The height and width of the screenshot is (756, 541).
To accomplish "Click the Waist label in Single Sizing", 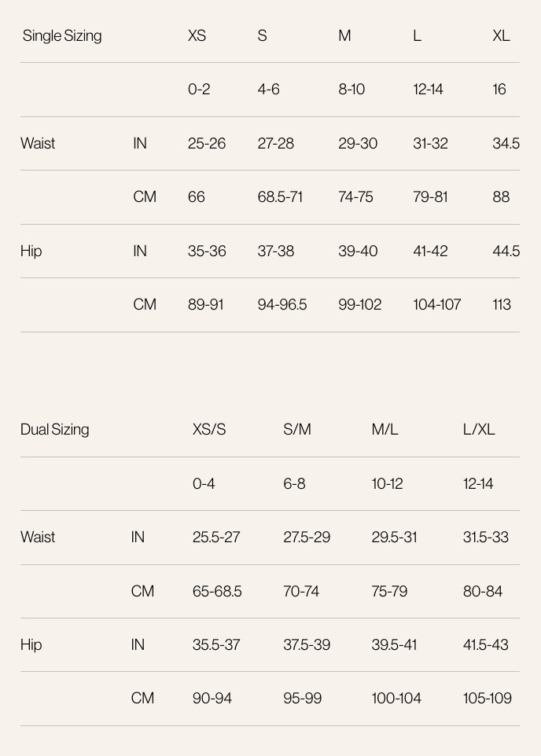I will [38, 143].
